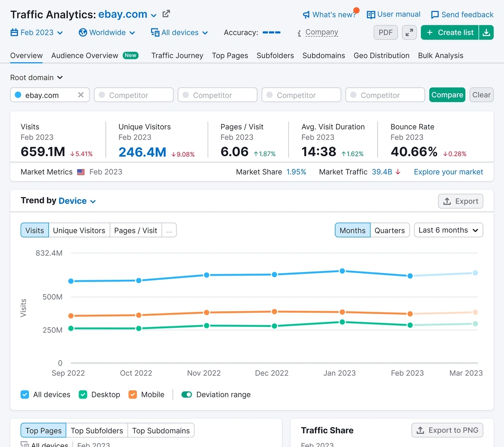Click the Accuracy level indicator
504x447 pixels.
[x=271, y=32]
